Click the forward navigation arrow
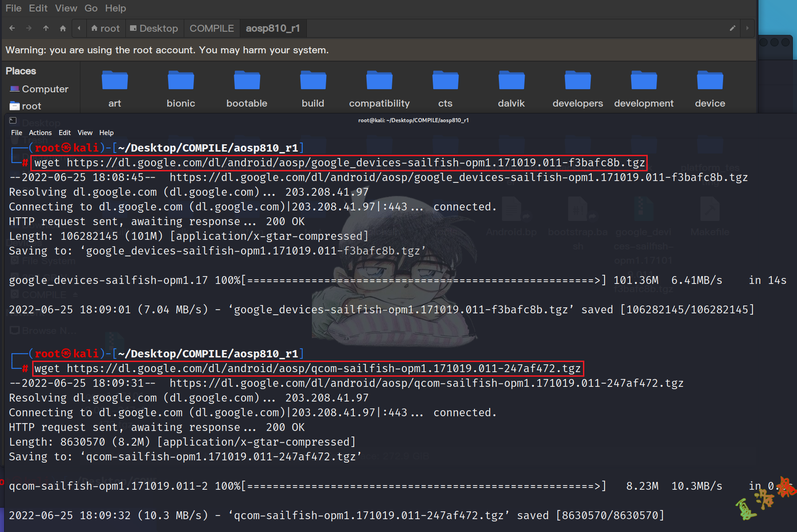This screenshot has height=532, width=797. [29, 28]
